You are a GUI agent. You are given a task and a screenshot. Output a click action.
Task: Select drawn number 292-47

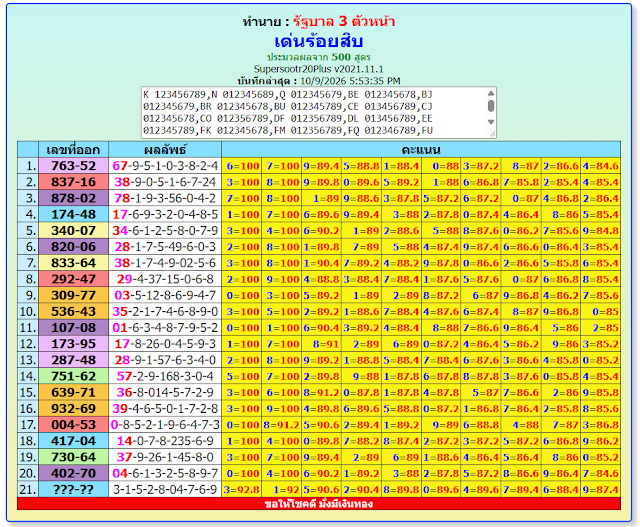[73, 279]
